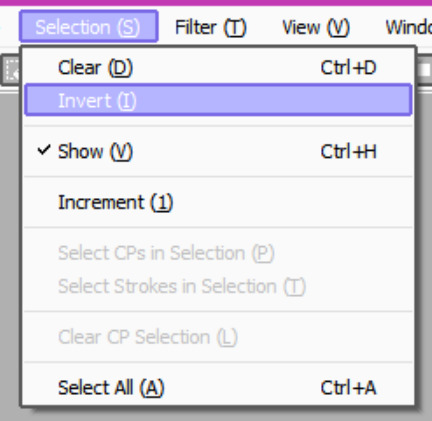
Task: Open the Window menu in the menu bar
Action: tap(408, 27)
